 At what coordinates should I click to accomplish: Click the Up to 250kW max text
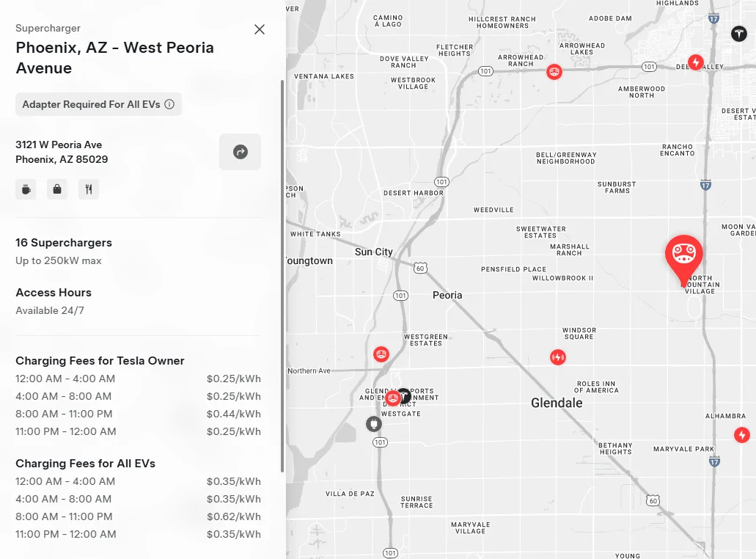tap(59, 260)
